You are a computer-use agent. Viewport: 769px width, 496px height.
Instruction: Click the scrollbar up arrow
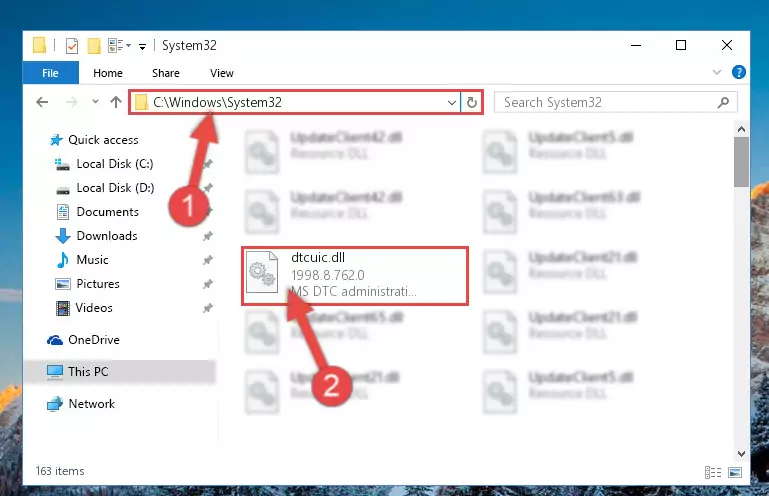(741, 130)
